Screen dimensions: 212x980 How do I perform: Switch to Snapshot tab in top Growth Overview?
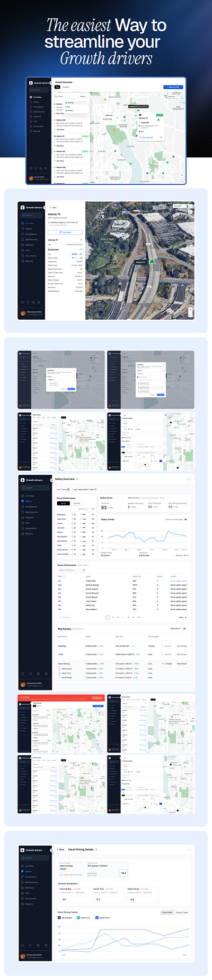click(66, 87)
